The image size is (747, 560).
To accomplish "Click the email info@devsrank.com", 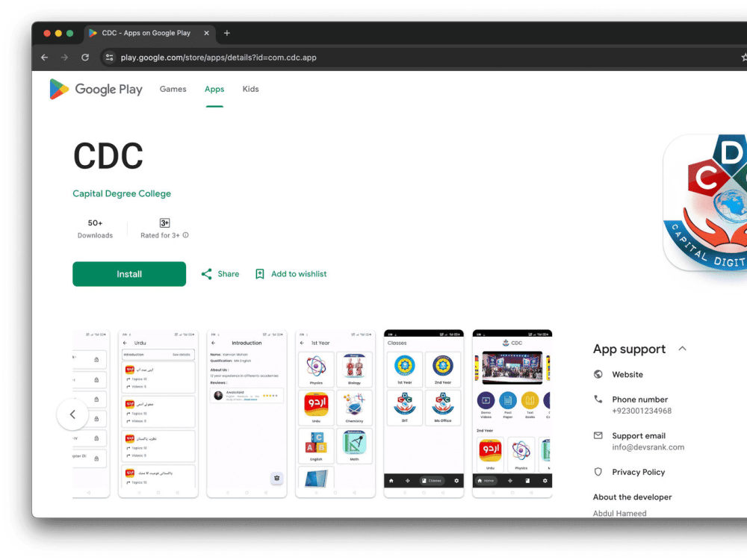I will [648, 447].
